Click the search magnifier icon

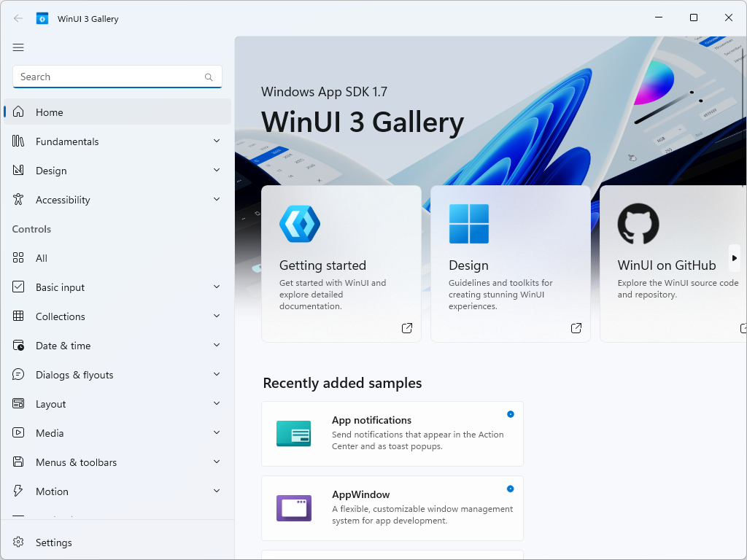[x=209, y=77]
